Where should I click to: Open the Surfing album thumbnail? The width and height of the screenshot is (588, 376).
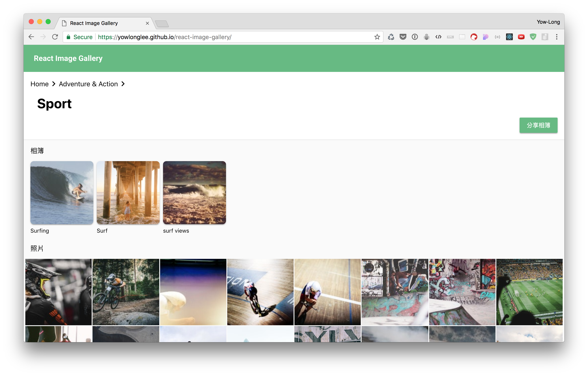tap(62, 192)
